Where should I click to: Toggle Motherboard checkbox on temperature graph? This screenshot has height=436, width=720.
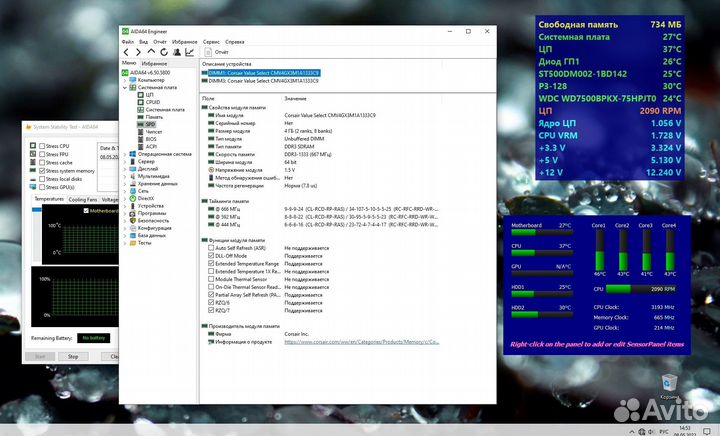[x=86, y=211]
